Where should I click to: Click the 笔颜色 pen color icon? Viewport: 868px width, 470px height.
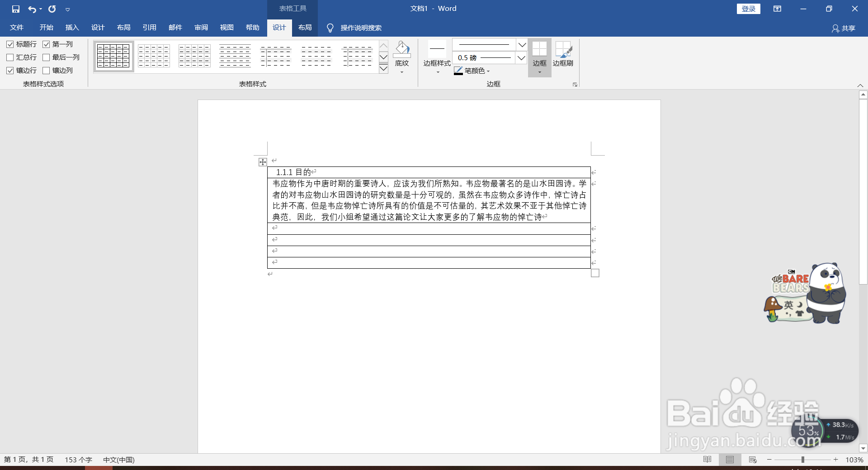pos(458,71)
